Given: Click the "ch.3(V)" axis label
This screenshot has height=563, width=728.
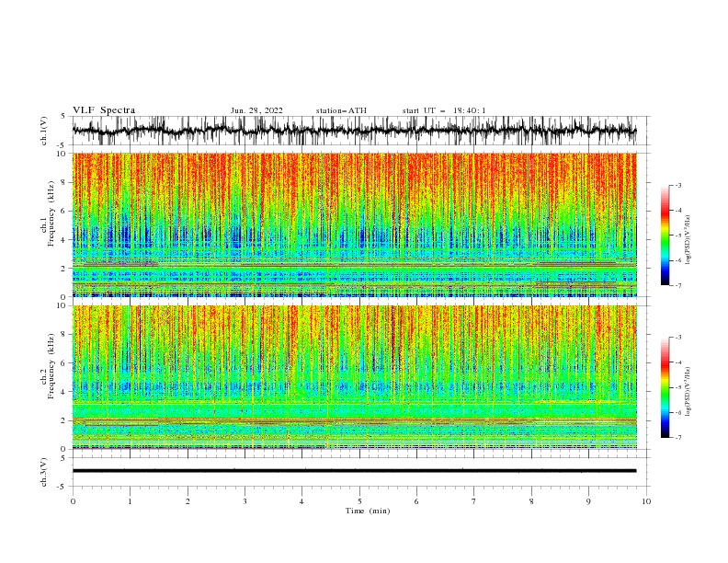Looking at the screenshot, I should pyautogui.click(x=44, y=472).
